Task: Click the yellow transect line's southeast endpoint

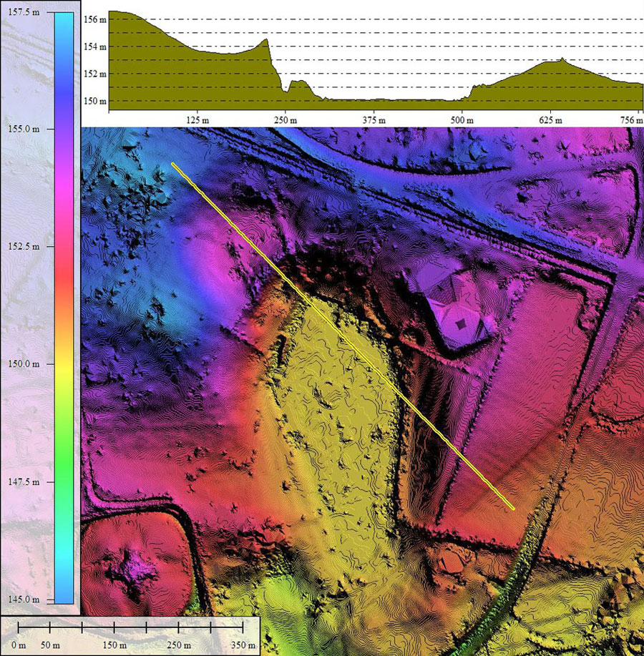Action: (x=513, y=509)
